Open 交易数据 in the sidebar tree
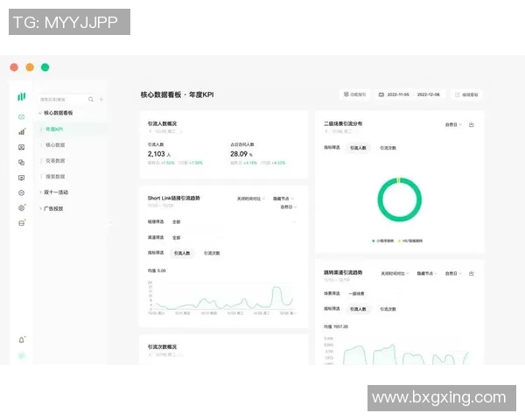The image size is (525, 420). pyautogui.click(x=55, y=160)
